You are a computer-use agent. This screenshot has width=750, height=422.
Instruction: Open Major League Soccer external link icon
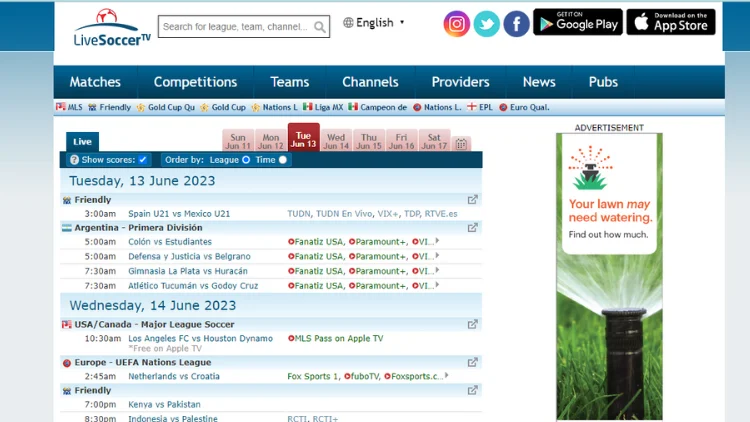coord(473,324)
